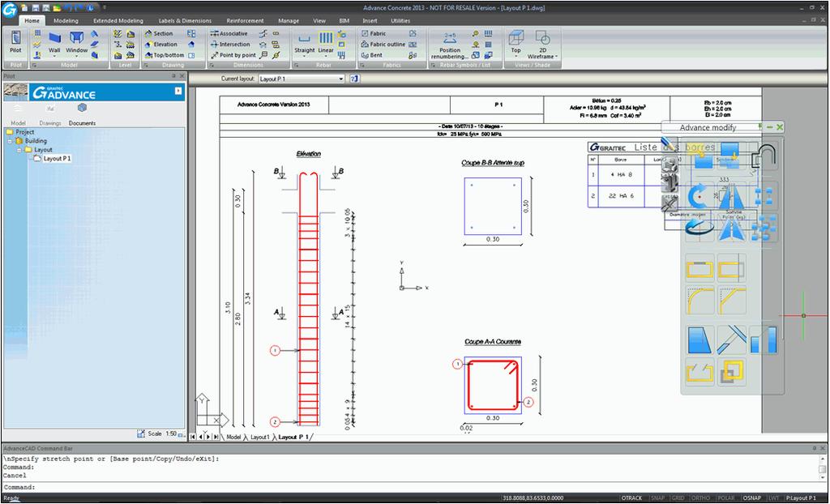
Task: Click the chamfer corner tool icon
Action: [732, 300]
